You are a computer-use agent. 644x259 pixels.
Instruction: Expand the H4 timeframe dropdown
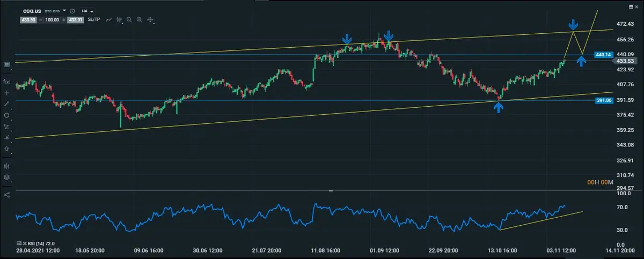[87, 11]
